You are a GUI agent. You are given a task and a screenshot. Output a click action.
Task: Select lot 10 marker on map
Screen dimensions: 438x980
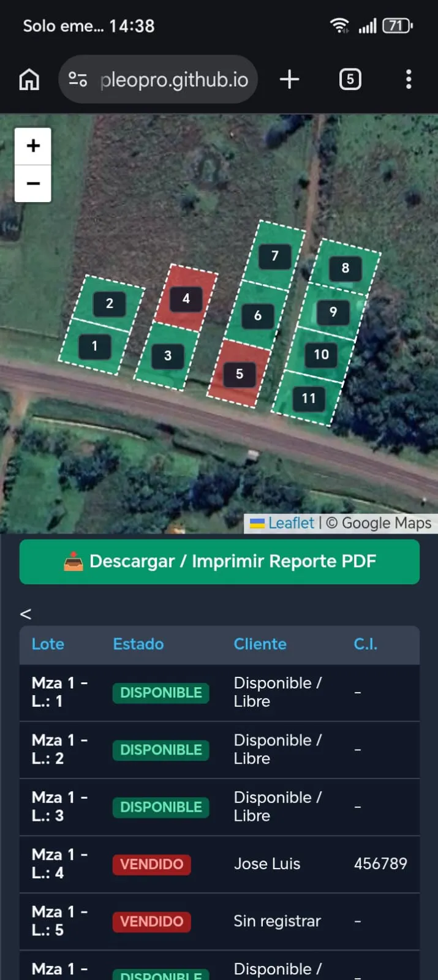[321, 355]
